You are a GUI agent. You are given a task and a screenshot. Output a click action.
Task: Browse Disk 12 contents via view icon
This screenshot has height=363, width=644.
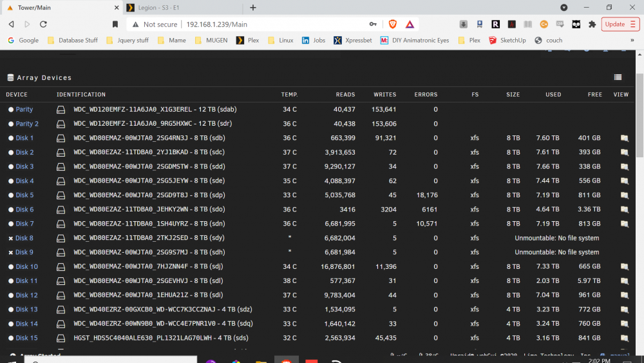[624, 295]
